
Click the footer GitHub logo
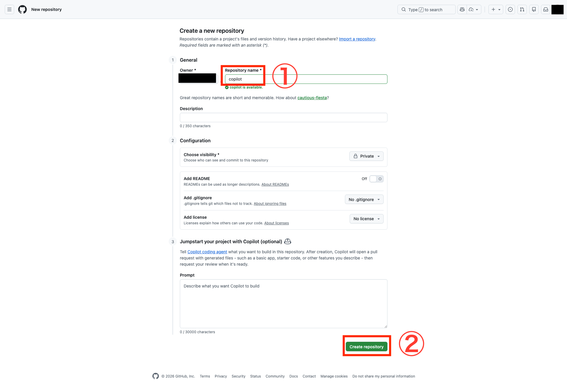(x=156, y=376)
